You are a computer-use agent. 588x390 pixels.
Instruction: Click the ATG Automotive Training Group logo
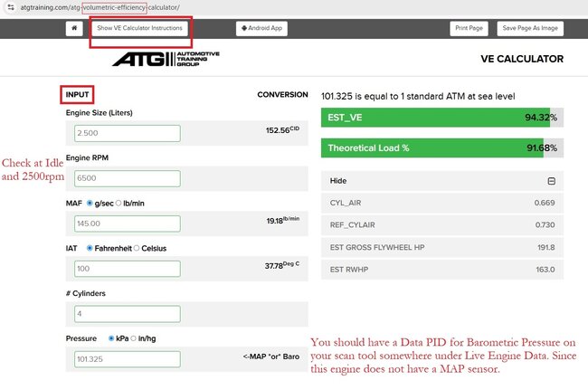166,59
